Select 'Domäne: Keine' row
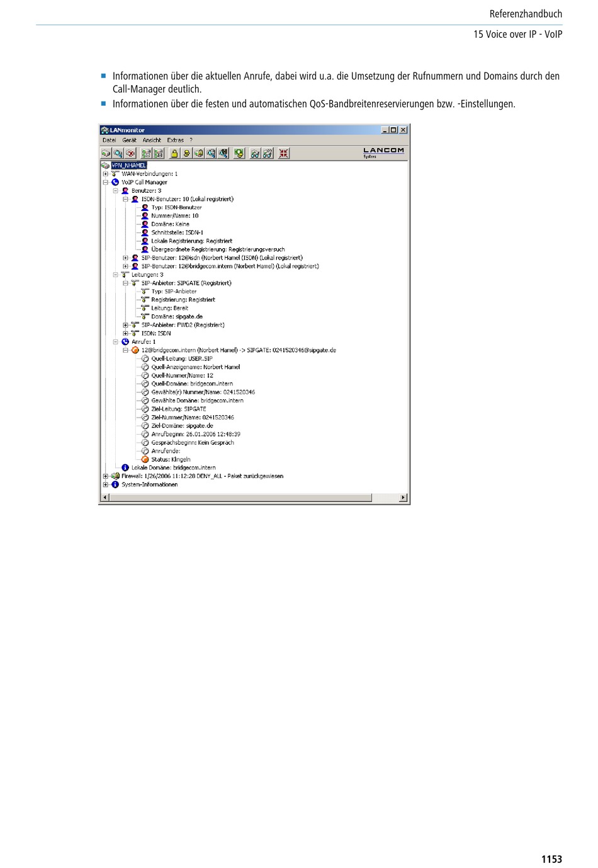598x868 pixels. point(170,224)
